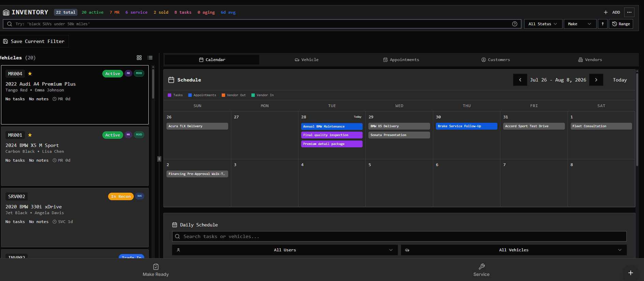Click the MR 0d clock on MR004
The height and width of the screenshot is (281, 644).
(x=55, y=99)
